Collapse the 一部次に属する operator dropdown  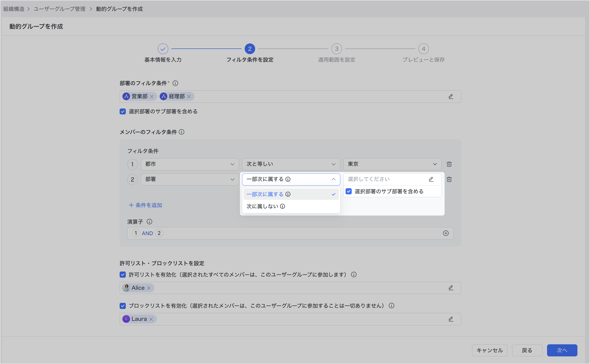333,179
